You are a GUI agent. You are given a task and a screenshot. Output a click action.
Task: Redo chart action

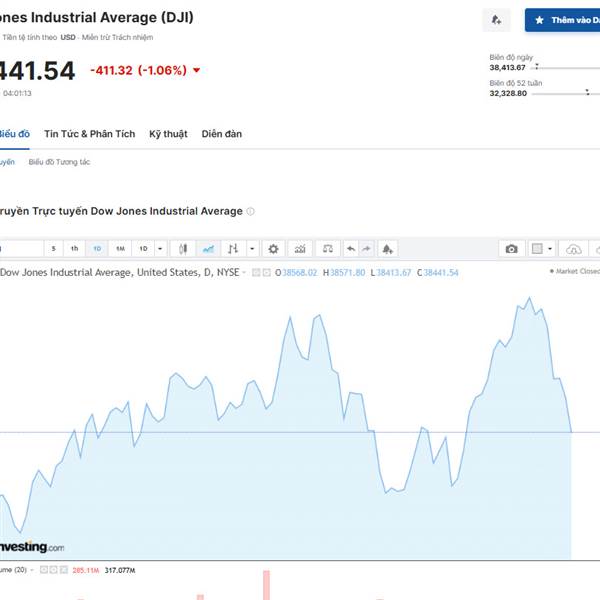pyautogui.click(x=367, y=249)
